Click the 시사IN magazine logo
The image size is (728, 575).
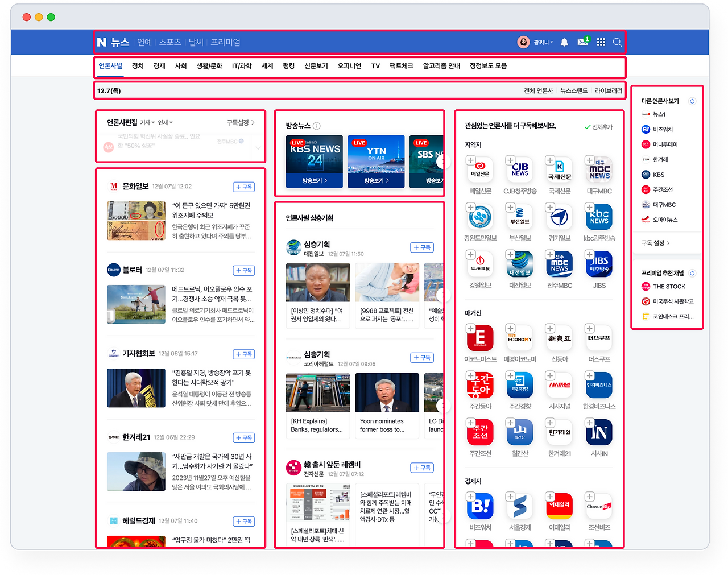[599, 433]
